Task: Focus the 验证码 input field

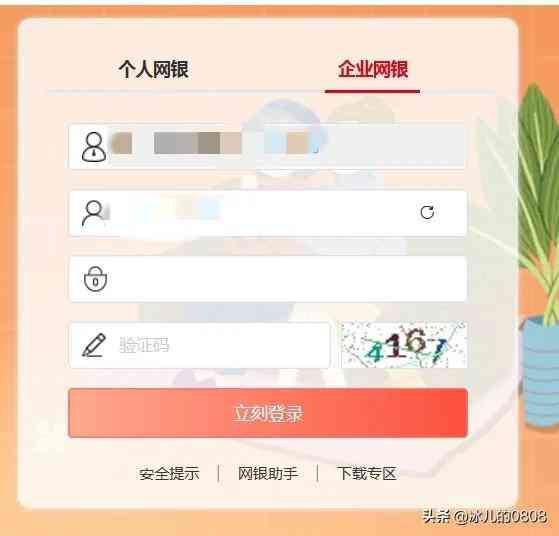Action: 200,345
